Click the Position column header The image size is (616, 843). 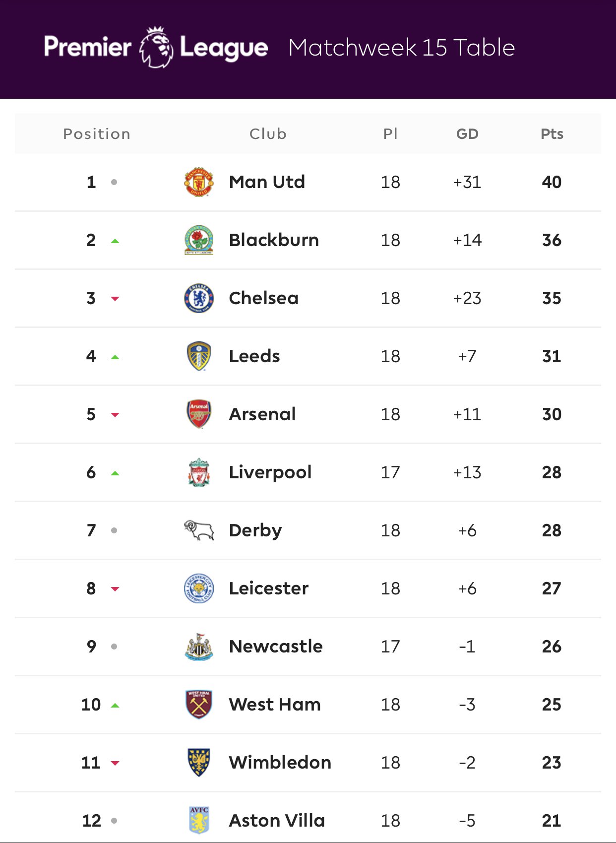(x=97, y=134)
